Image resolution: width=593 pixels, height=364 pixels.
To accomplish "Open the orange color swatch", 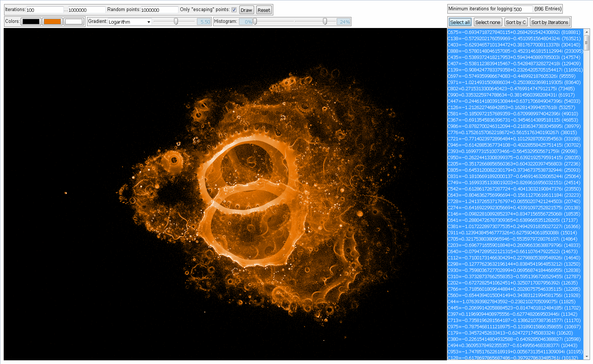I will 52,22.
